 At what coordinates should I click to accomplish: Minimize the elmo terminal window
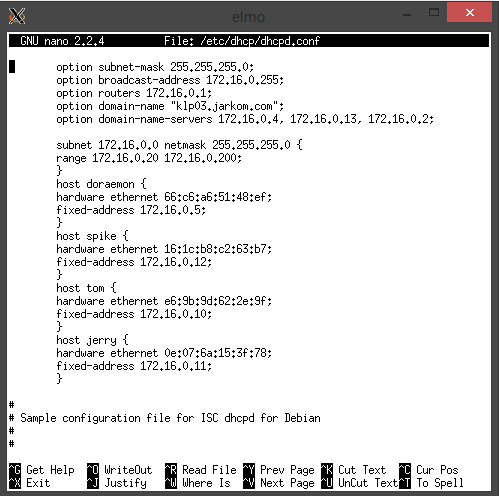(407, 15)
